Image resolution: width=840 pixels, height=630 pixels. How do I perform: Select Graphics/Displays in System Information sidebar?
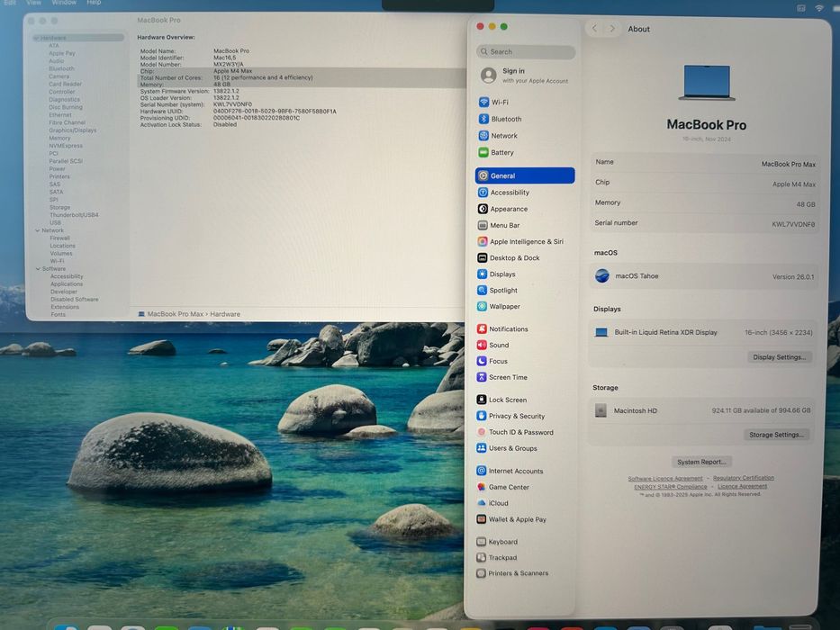coord(73,130)
